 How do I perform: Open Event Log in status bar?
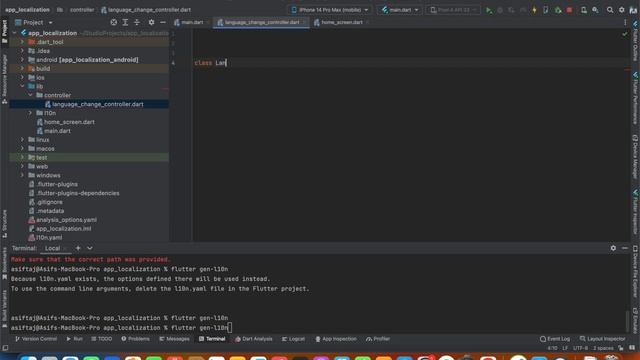(555, 339)
